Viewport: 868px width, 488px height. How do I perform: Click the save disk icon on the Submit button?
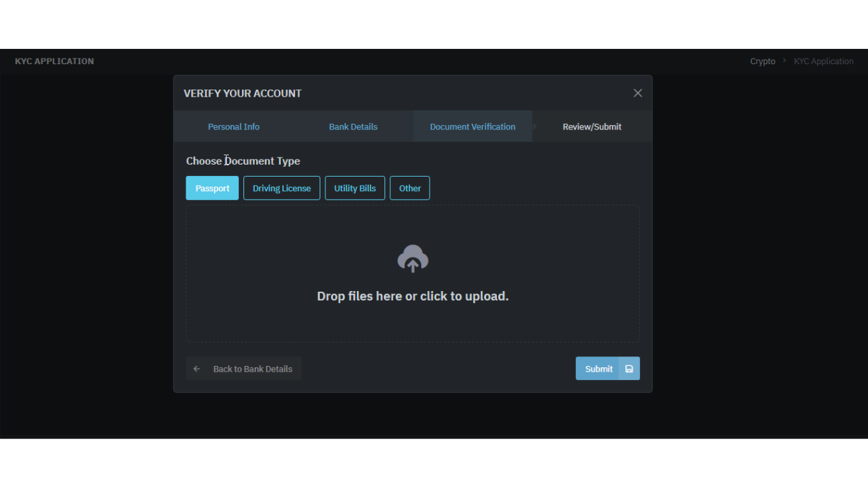pos(629,369)
